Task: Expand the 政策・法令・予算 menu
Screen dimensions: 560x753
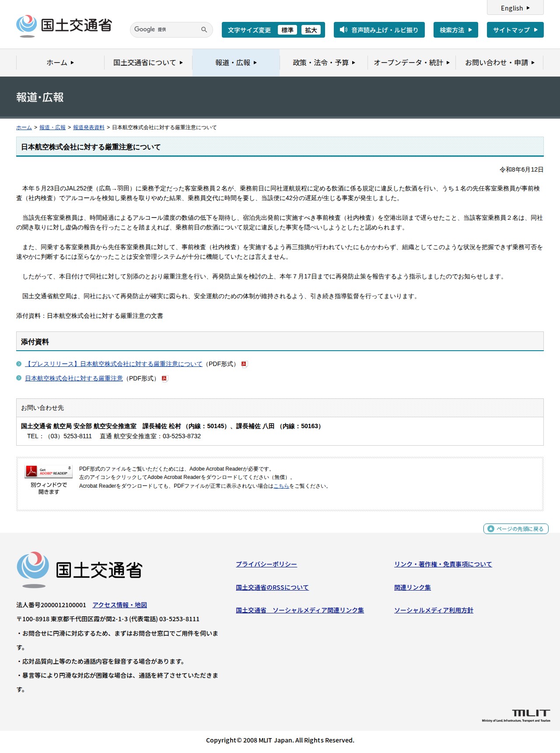Action: (x=324, y=63)
